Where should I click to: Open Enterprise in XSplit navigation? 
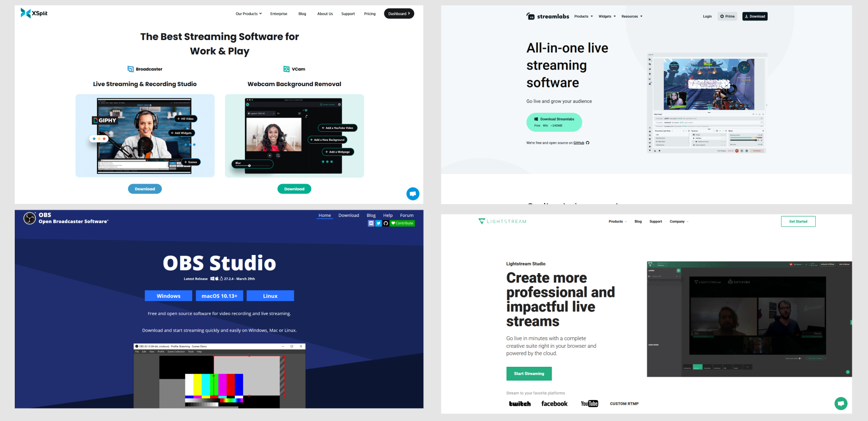(x=279, y=14)
